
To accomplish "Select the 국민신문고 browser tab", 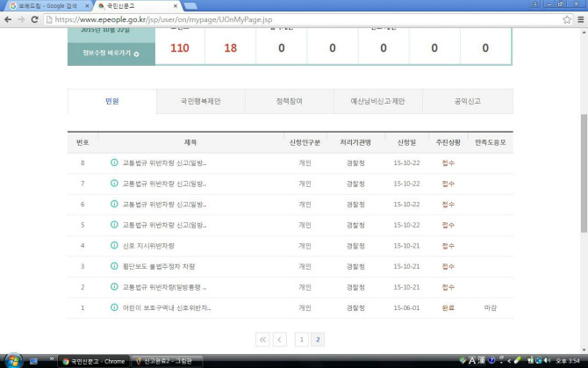I will (x=137, y=6).
